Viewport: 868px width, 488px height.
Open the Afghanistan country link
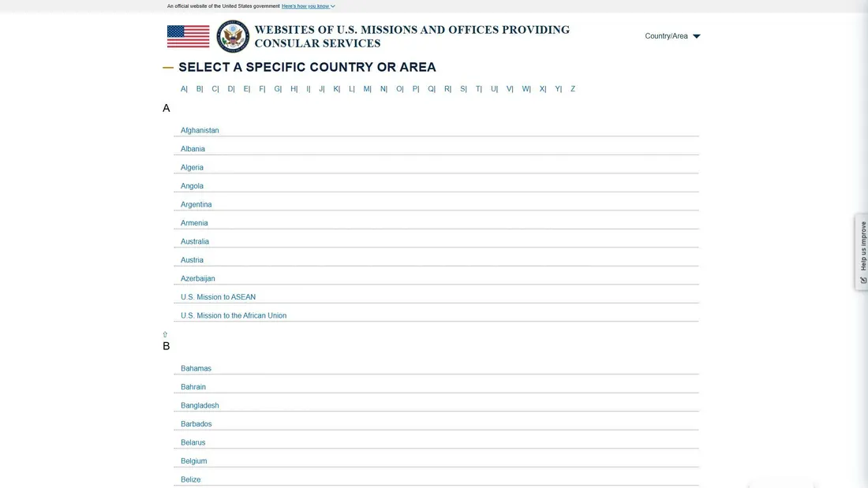(x=200, y=131)
